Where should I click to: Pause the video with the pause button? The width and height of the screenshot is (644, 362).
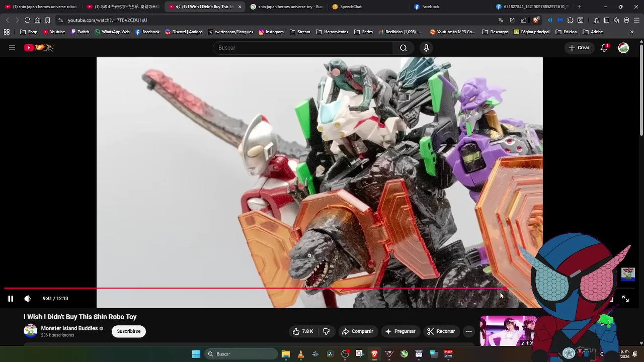pyautogui.click(x=10, y=299)
